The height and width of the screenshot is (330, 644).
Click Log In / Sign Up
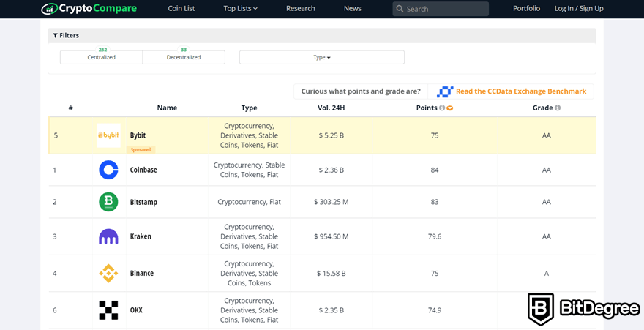pos(579,8)
